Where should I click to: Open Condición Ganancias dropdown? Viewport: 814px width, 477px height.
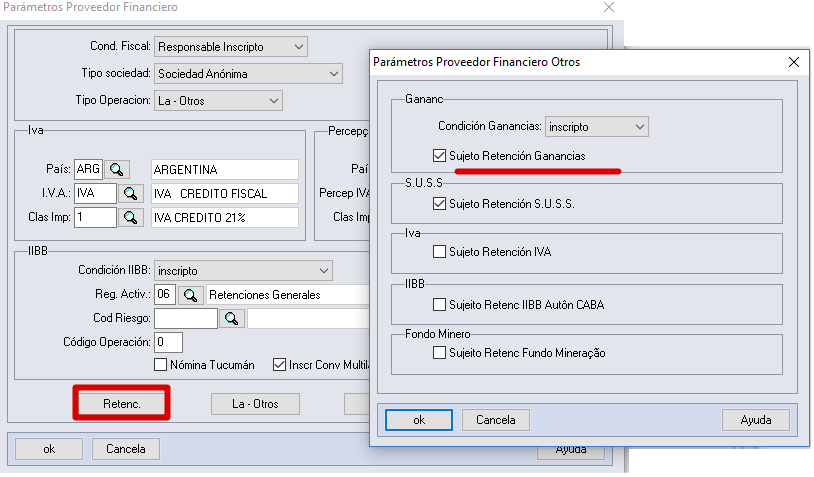pyautogui.click(x=596, y=127)
